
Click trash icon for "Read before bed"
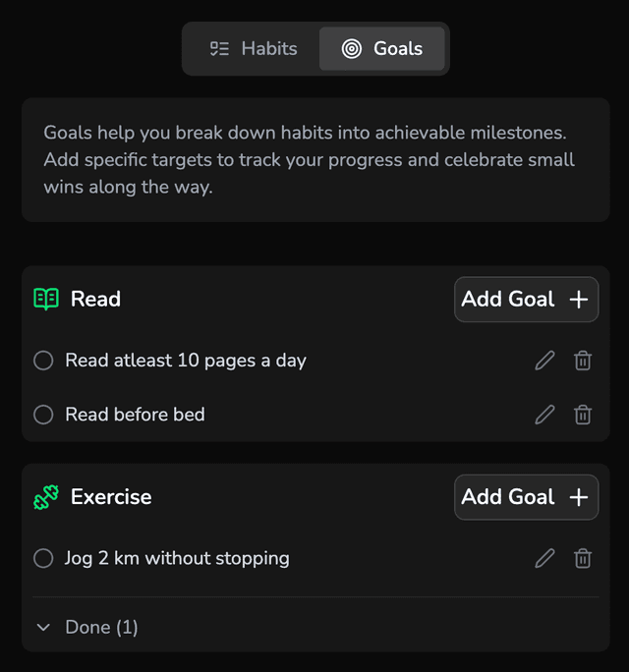(583, 415)
